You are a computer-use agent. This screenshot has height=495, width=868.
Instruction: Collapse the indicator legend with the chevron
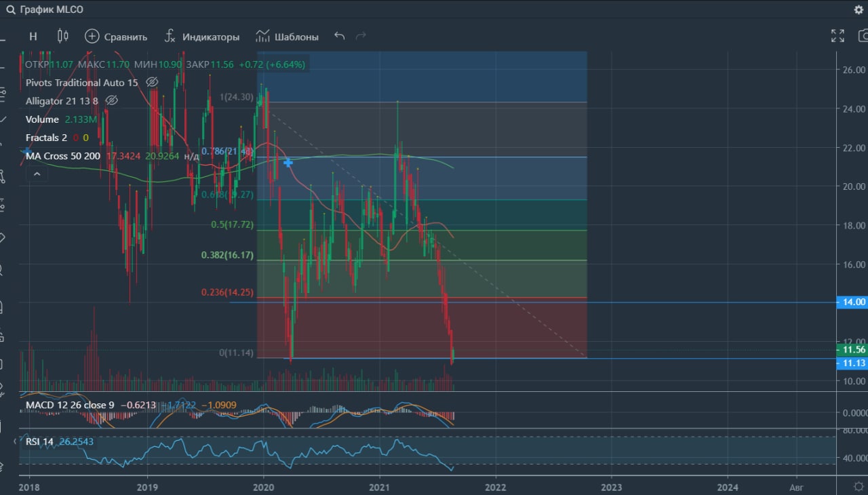coord(37,174)
